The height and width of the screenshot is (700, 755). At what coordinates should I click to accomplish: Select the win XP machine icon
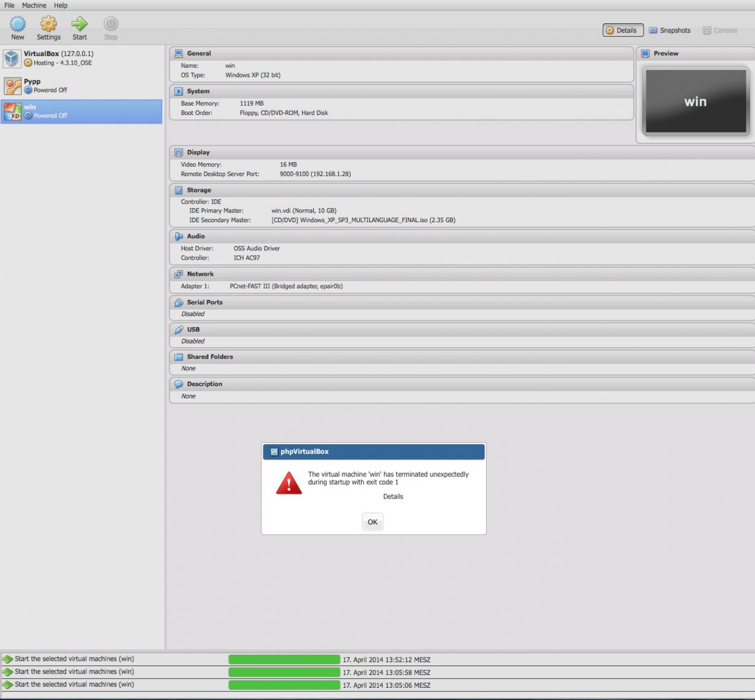point(12,111)
